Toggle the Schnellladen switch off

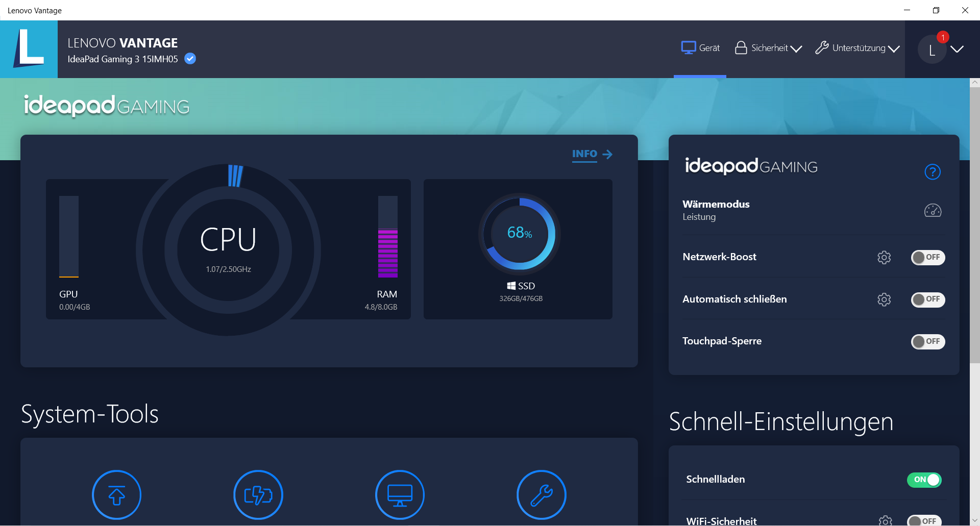(924, 480)
